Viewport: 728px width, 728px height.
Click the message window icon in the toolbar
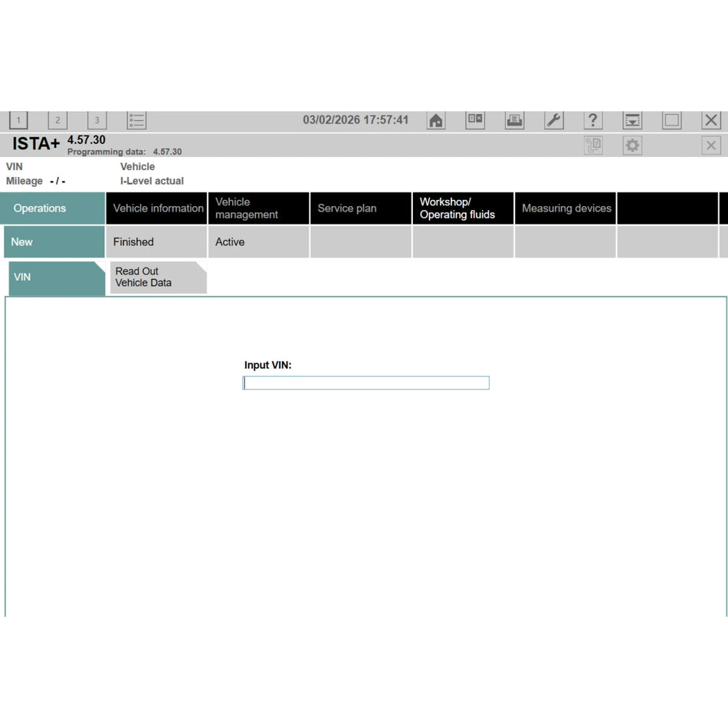pos(475,120)
